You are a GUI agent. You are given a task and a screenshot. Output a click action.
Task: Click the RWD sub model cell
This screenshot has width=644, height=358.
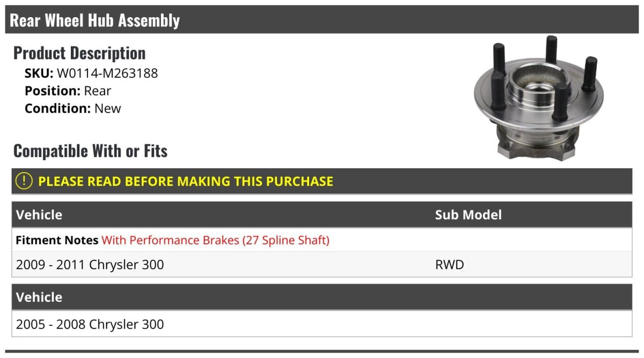coord(449,265)
